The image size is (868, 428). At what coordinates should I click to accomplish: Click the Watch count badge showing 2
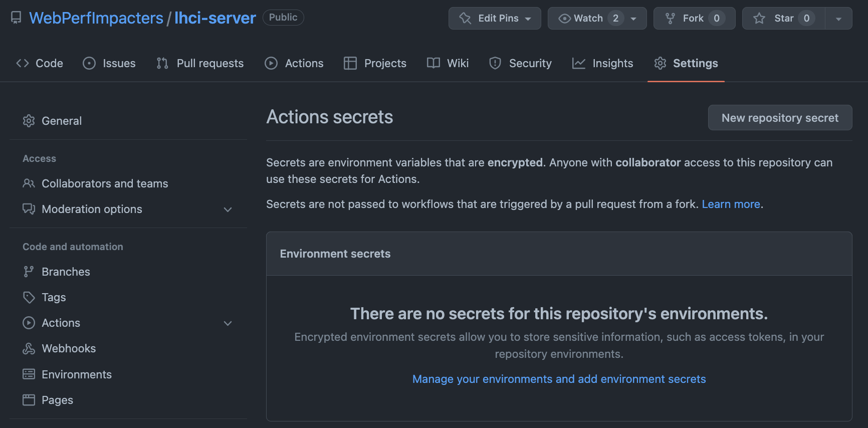(615, 18)
